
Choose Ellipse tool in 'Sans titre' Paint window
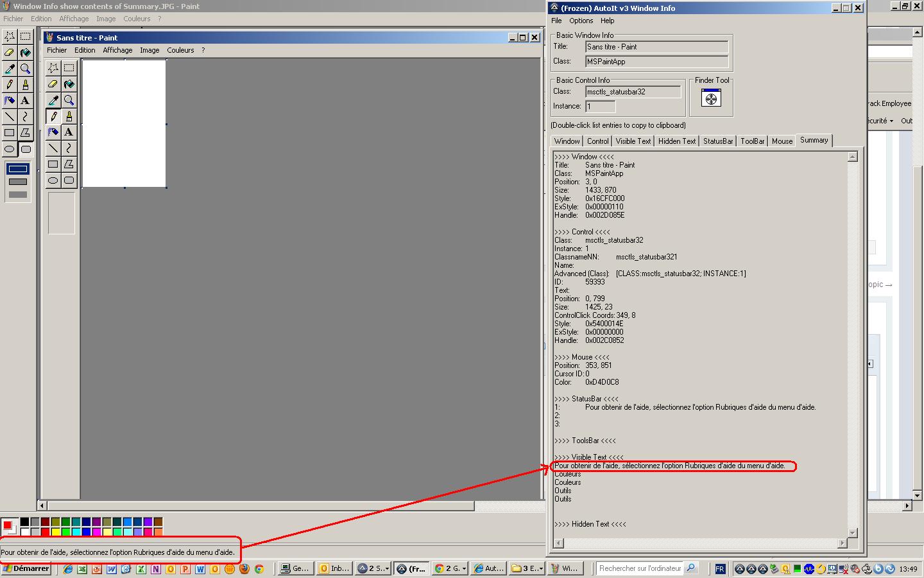click(53, 180)
